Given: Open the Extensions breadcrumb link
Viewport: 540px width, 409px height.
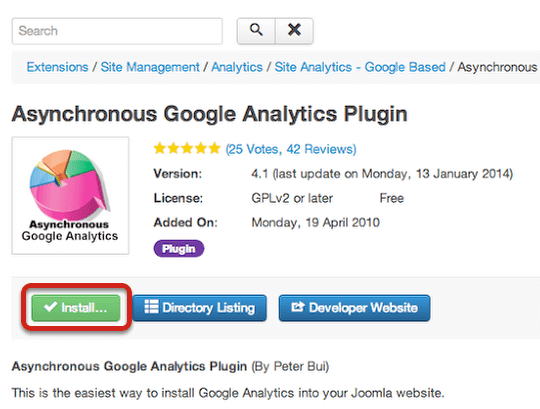Looking at the screenshot, I should coord(58,67).
